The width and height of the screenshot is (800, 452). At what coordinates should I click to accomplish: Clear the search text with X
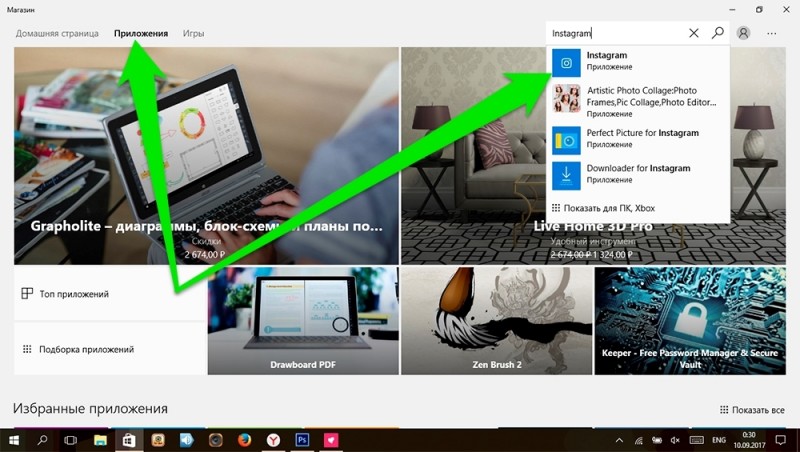pos(693,33)
